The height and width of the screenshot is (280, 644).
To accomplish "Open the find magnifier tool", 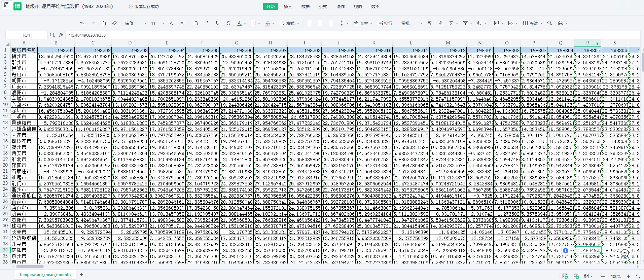I will tap(549, 23).
